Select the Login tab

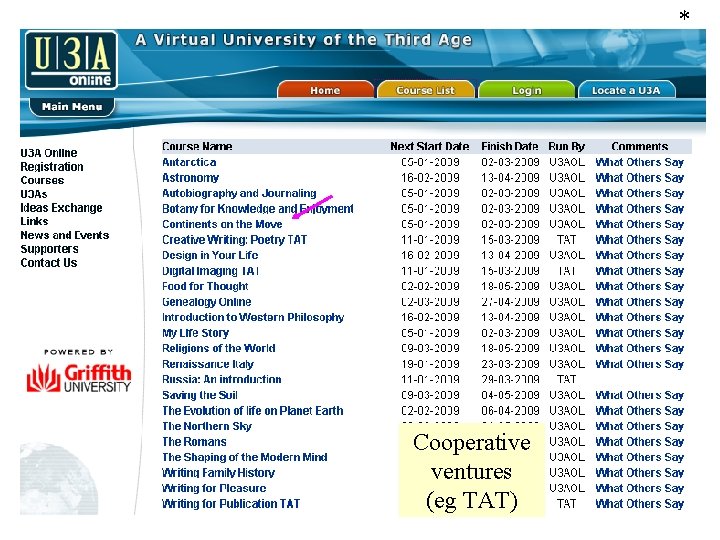point(527,90)
